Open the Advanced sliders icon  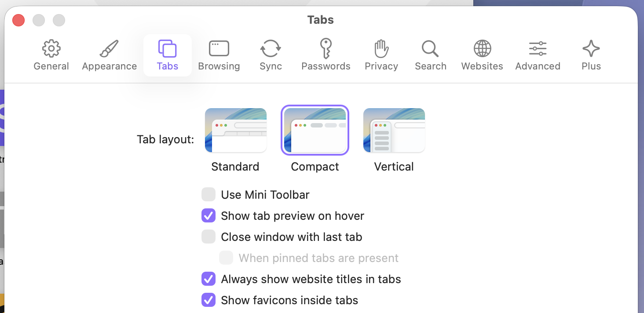click(x=538, y=49)
